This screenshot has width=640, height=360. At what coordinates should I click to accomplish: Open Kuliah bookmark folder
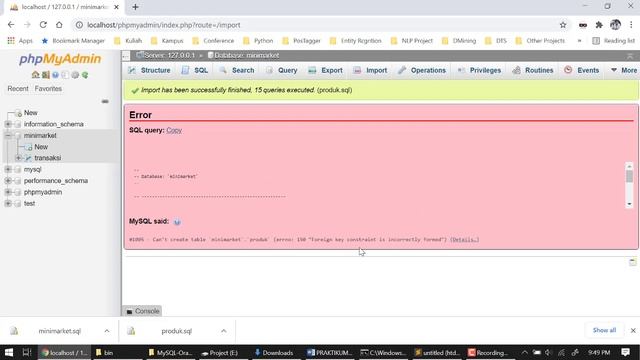[x=128, y=41]
